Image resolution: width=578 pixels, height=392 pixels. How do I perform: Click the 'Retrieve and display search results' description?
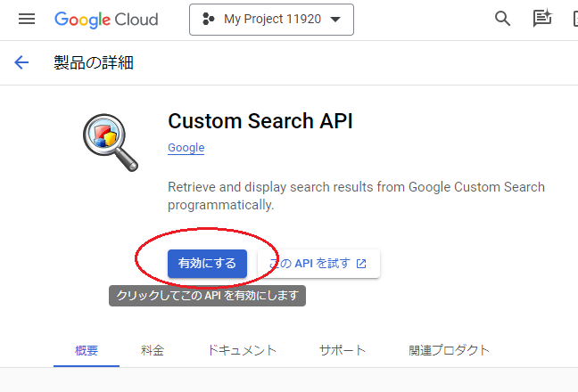tap(356, 196)
